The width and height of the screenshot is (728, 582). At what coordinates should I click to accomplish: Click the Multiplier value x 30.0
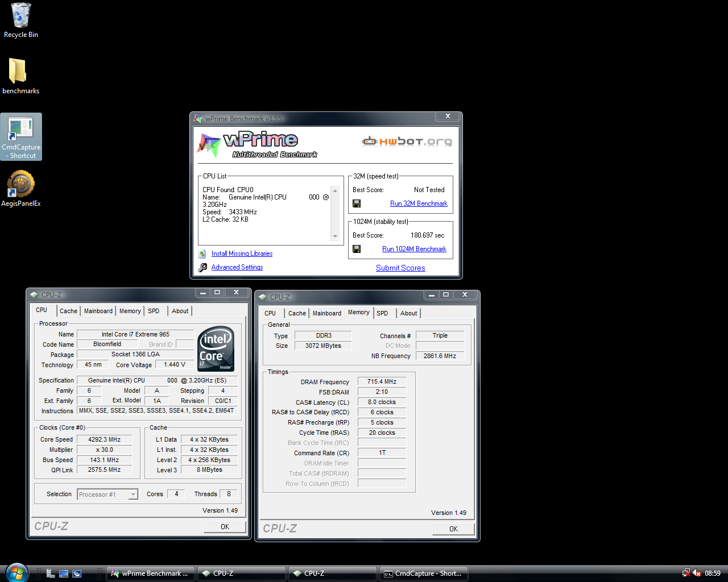click(105, 450)
